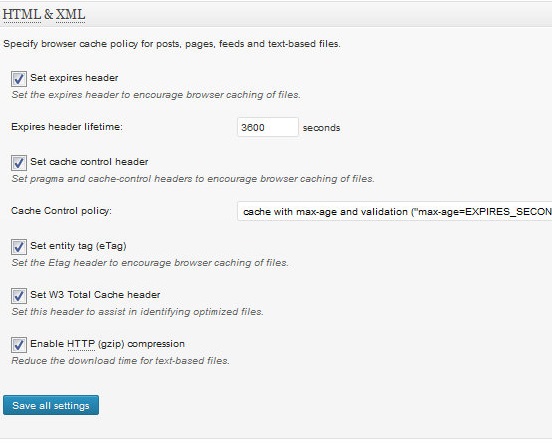
Task: Click the XML abbreviation in the heading
Action: [x=70, y=14]
